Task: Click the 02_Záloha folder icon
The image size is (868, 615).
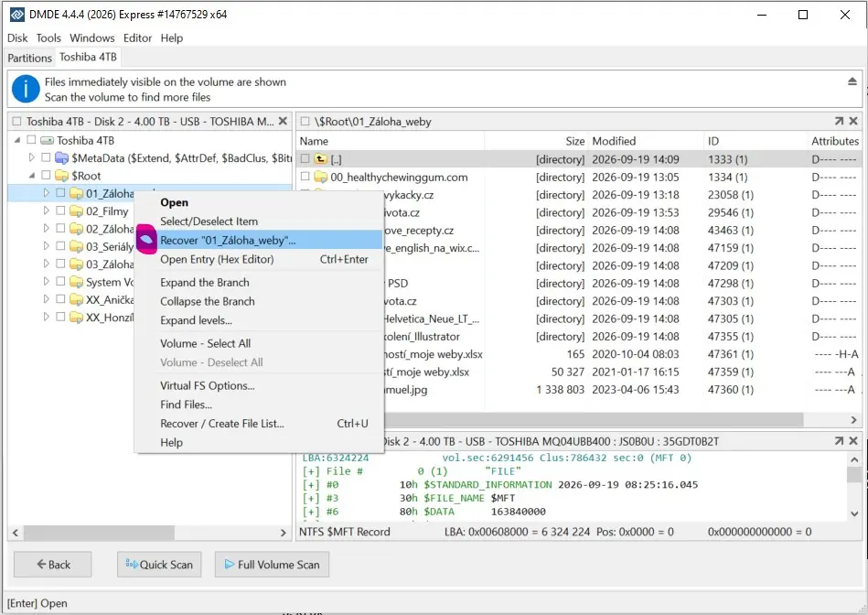Action: point(77,229)
